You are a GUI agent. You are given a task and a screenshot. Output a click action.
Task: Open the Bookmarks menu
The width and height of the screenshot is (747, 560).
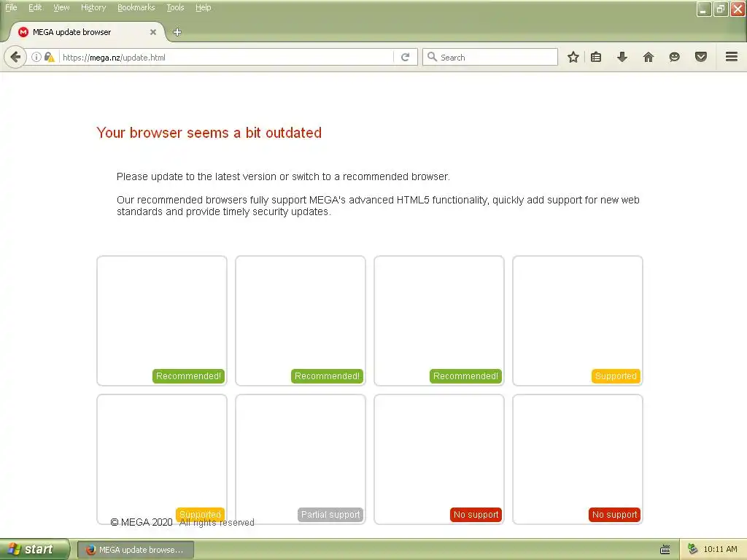pos(136,7)
